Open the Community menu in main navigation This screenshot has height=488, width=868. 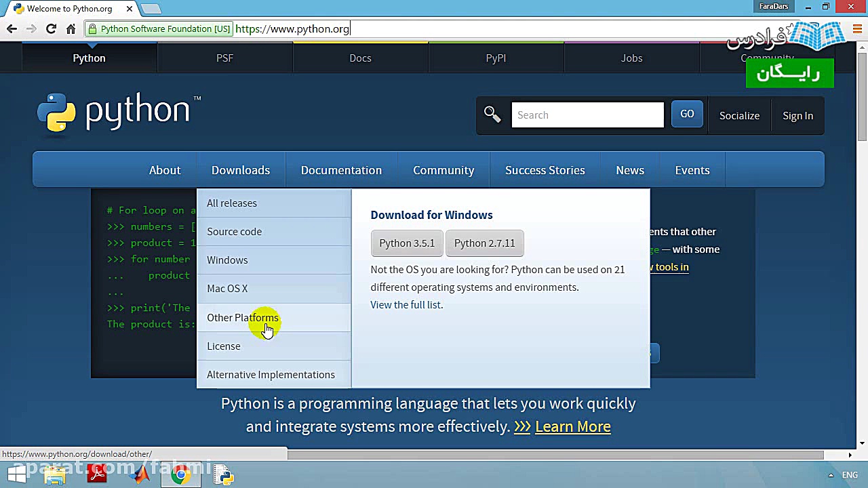pos(443,170)
